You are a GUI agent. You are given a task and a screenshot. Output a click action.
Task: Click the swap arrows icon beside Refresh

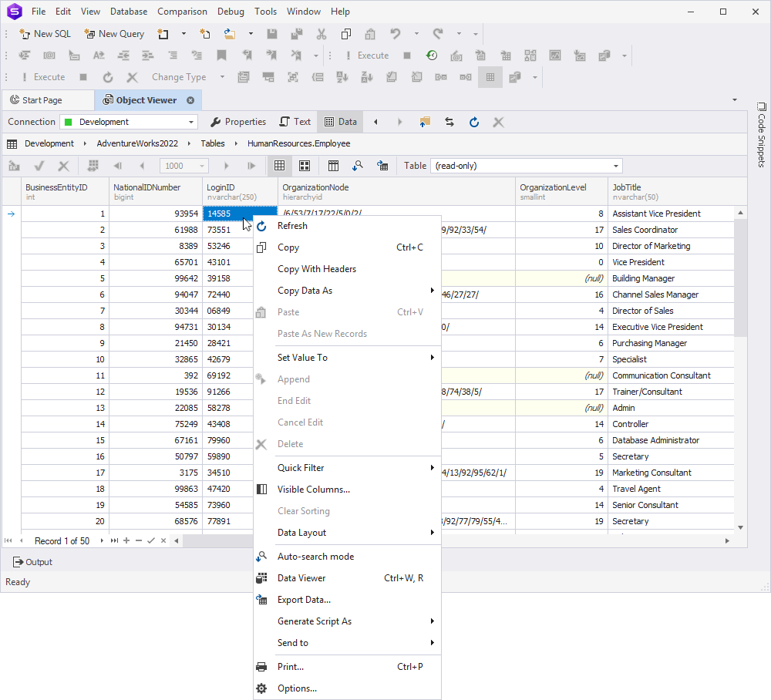click(x=449, y=122)
